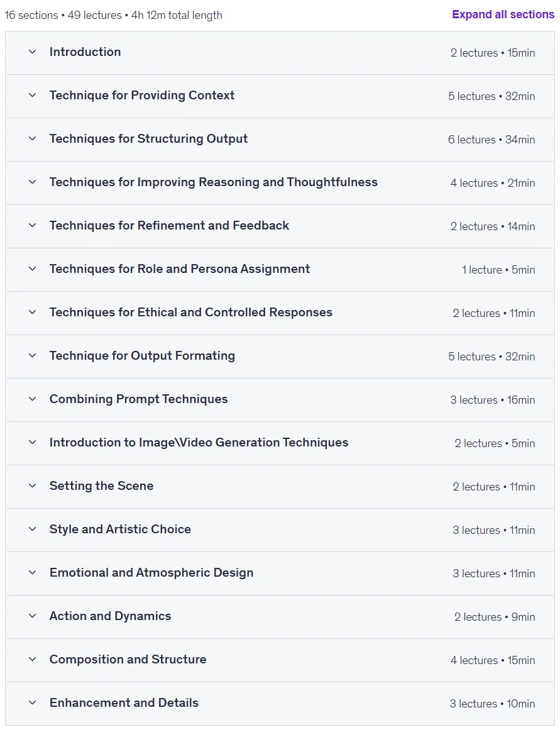Image resolution: width=560 pixels, height=732 pixels.
Task: Expand the Action and Dynamics chevron
Action: coord(32,616)
